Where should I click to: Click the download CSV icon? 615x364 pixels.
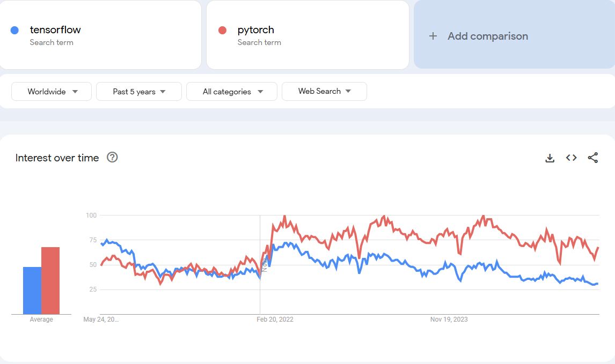click(550, 158)
